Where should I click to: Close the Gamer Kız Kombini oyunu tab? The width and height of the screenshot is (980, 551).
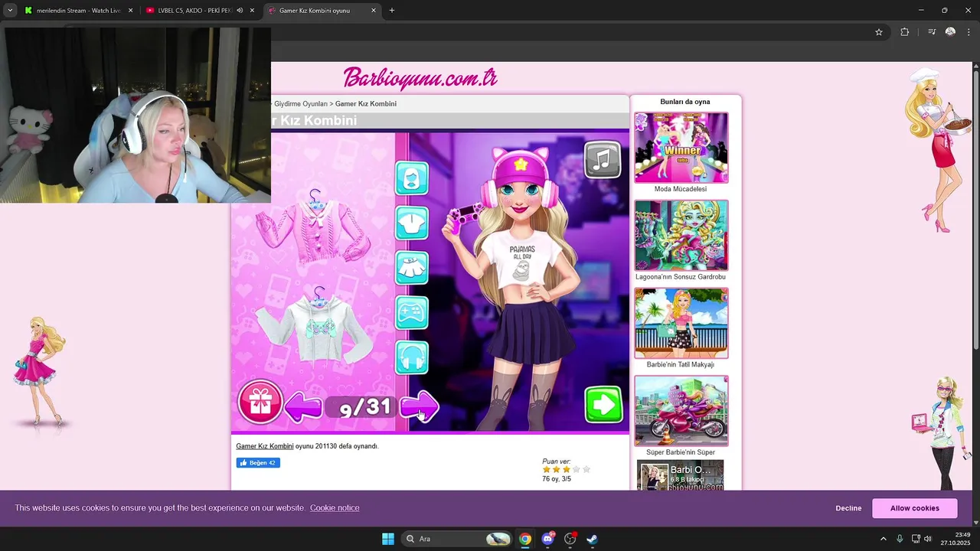point(374,11)
